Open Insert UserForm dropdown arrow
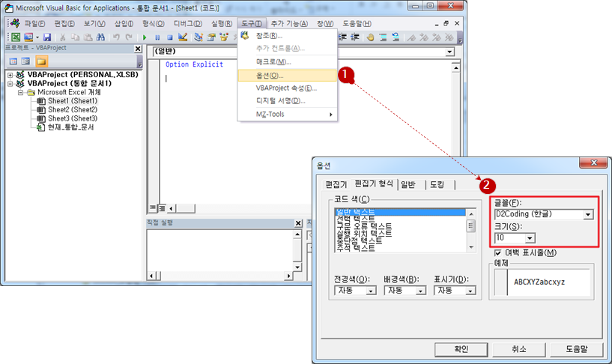 click(x=37, y=37)
